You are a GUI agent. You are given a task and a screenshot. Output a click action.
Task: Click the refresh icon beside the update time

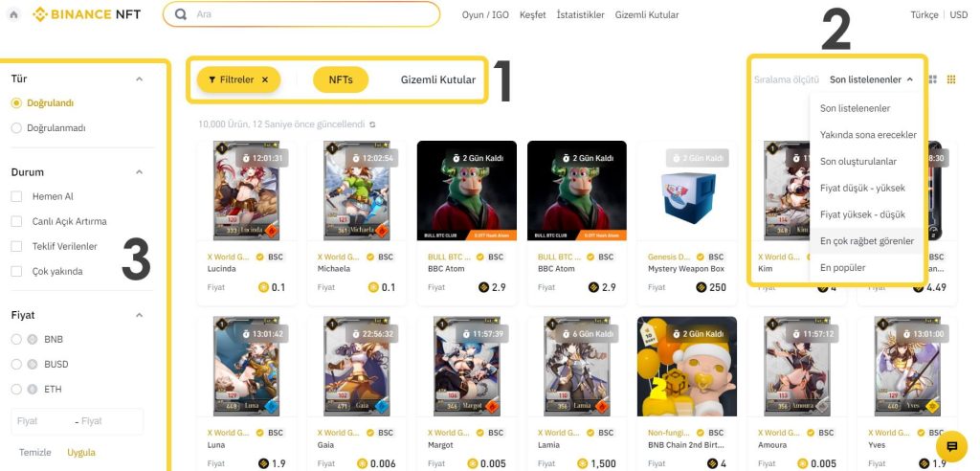tap(372, 124)
